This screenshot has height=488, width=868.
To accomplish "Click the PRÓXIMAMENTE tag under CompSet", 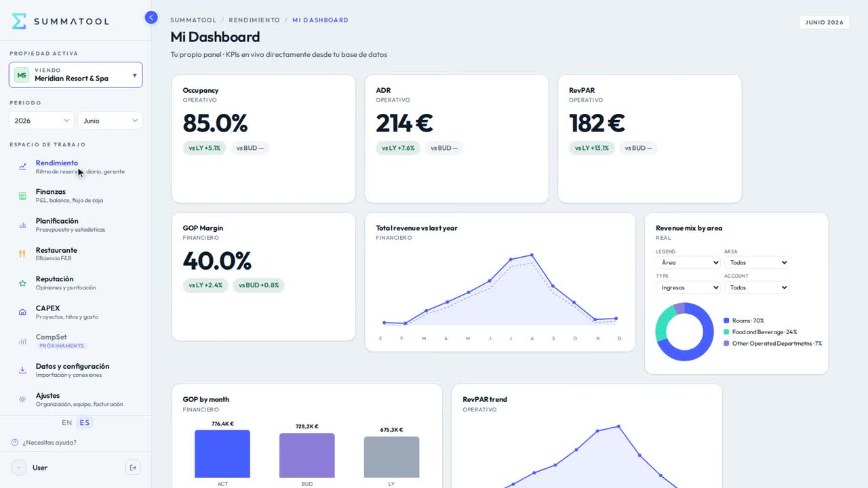I will [62, 346].
